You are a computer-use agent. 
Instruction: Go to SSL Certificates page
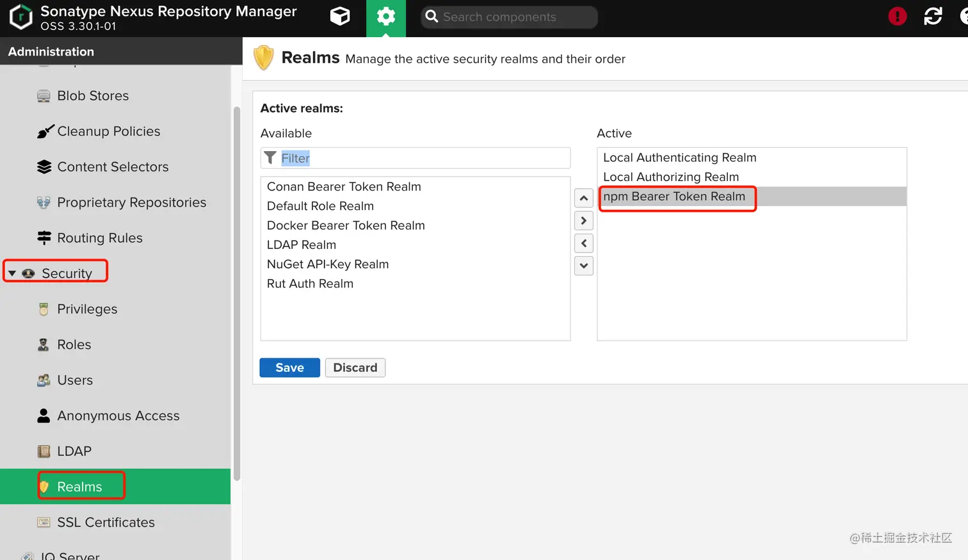(x=106, y=522)
